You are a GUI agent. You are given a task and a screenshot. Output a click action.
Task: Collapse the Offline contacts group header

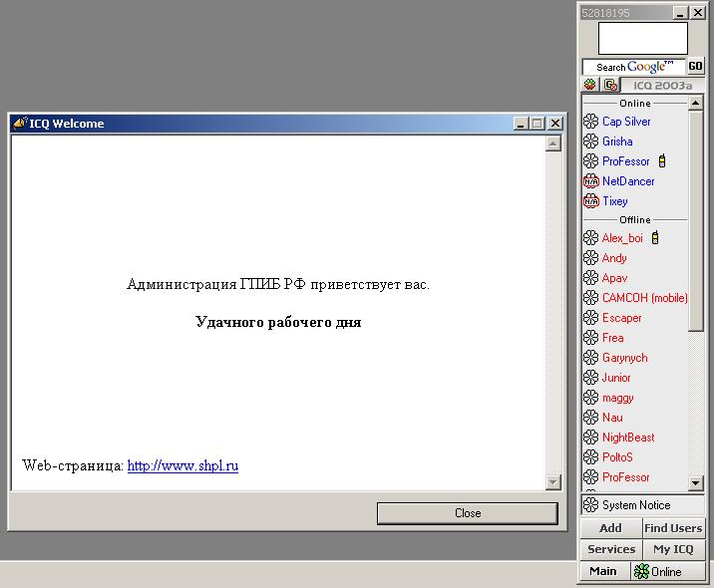[x=634, y=220]
